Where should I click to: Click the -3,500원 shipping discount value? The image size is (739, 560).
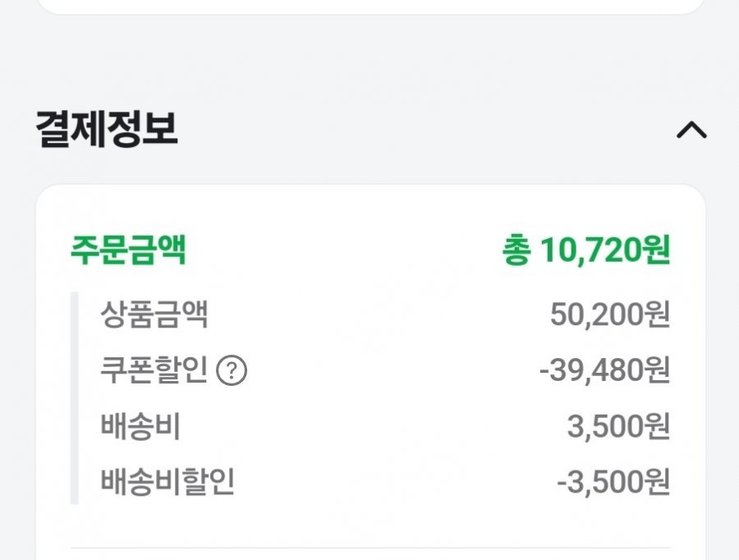click(x=613, y=482)
